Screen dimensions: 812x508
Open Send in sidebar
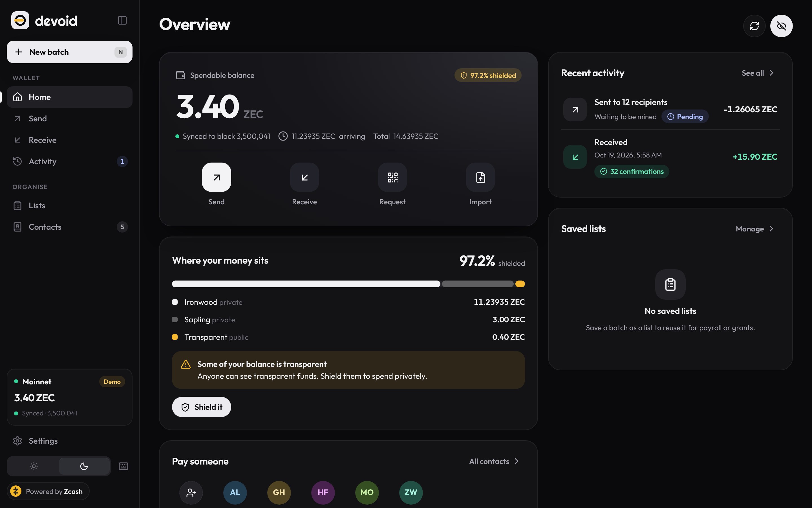(69, 119)
